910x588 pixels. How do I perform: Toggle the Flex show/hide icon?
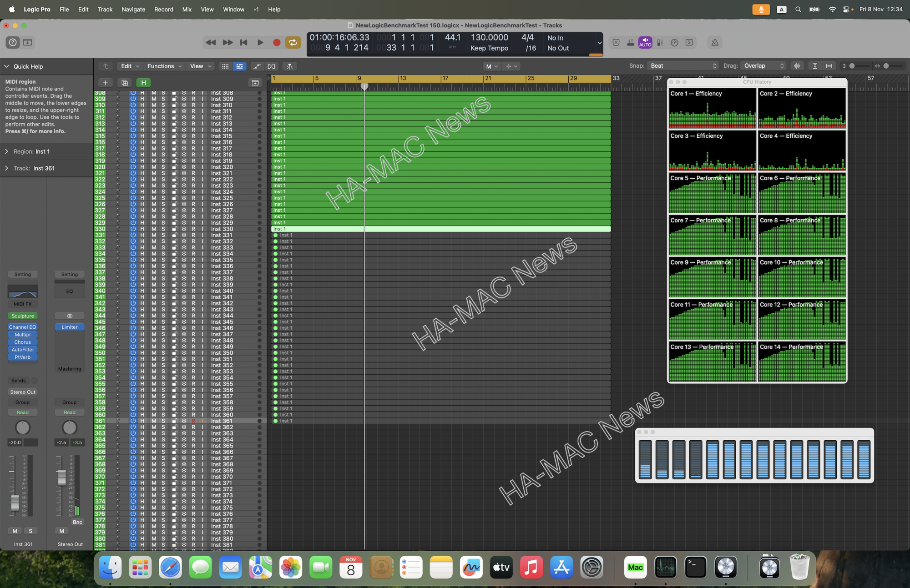(x=271, y=66)
